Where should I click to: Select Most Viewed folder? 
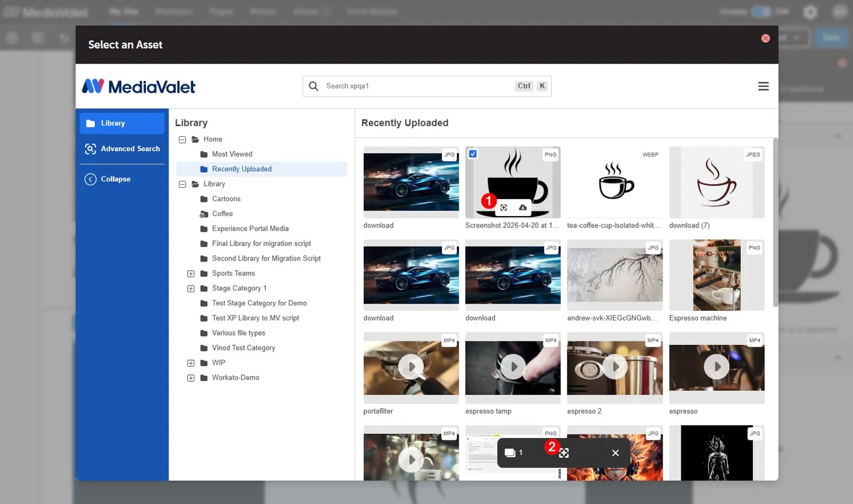pyautogui.click(x=232, y=154)
